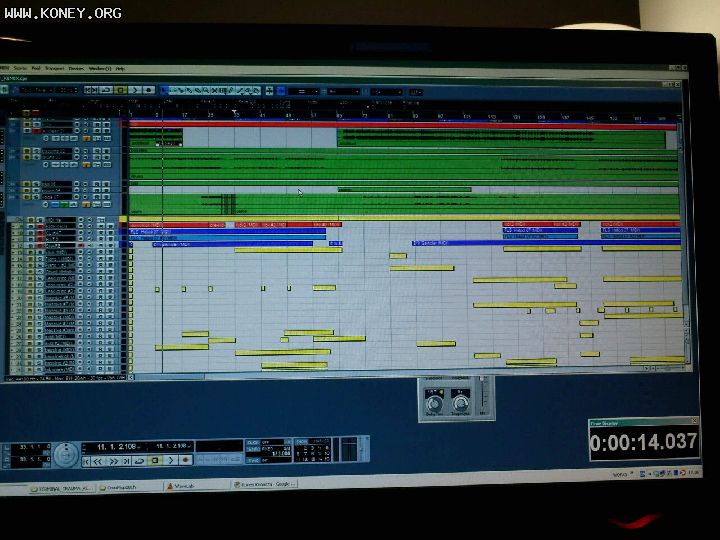
Task: Toggle the blue Snap button
Action: pyautogui.click(x=281, y=91)
